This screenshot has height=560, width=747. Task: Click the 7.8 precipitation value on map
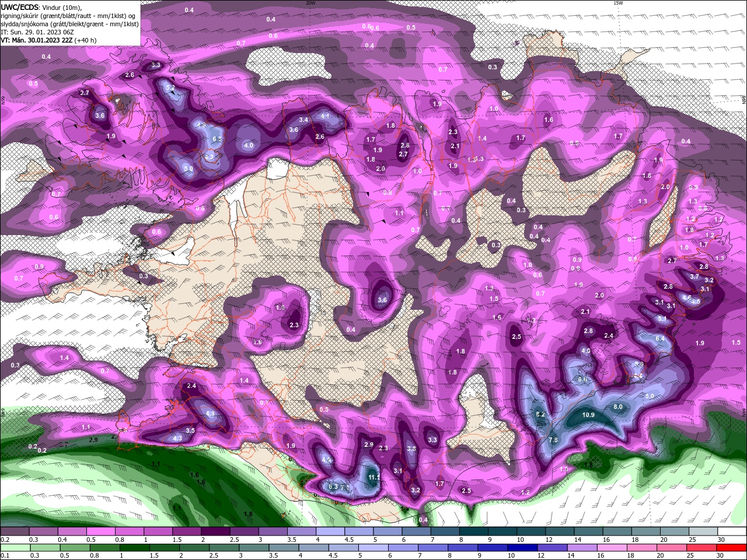(x=553, y=440)
